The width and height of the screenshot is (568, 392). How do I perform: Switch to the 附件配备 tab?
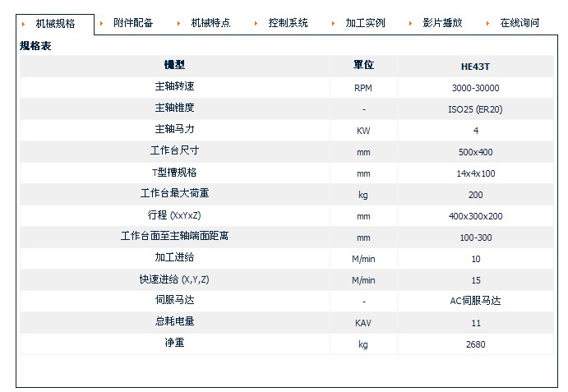pyautogui.click(x=133, y=23)
